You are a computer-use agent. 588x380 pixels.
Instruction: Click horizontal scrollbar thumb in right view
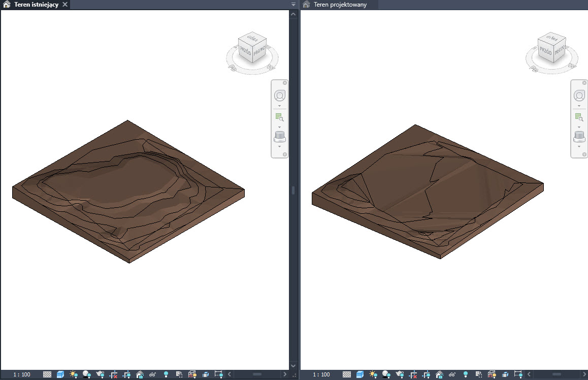[x=557, y=374]
